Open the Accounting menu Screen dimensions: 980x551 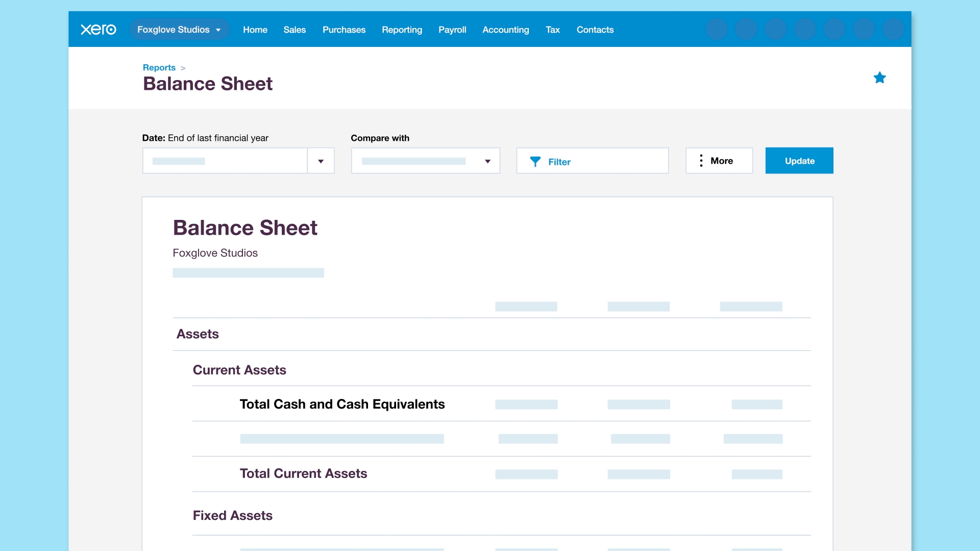[x=505, y=30]
